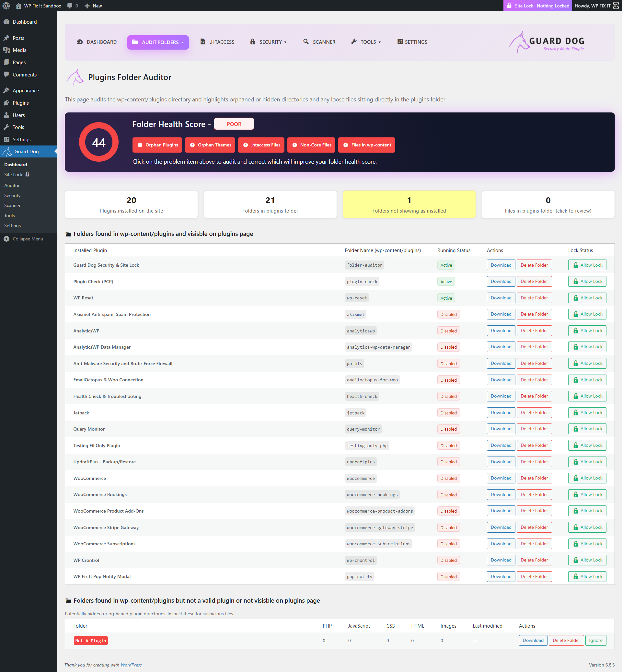Screen dimensions: 622x672
Task: Open the comments bubble icon in admin bar
Action: [70, 6]
